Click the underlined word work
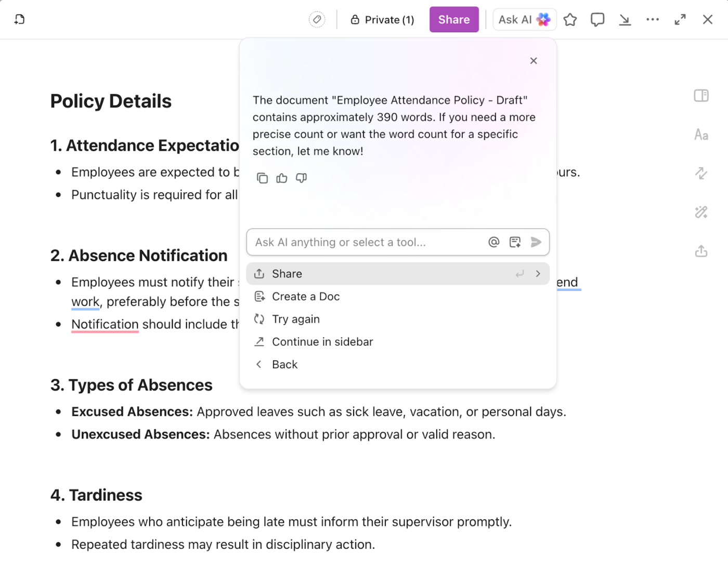The height and width of the screenshot is (582, 728). tap(85, 302)
